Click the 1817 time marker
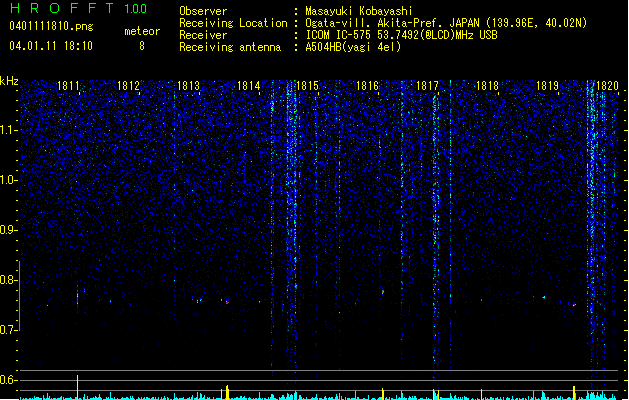Screen dimensions: 629x400 (x=427, y=86)
